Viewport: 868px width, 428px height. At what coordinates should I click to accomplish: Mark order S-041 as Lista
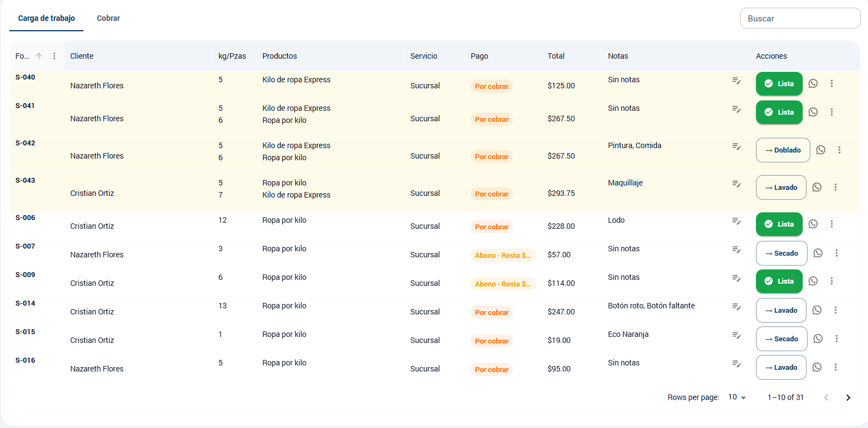(x=779, y=112)
